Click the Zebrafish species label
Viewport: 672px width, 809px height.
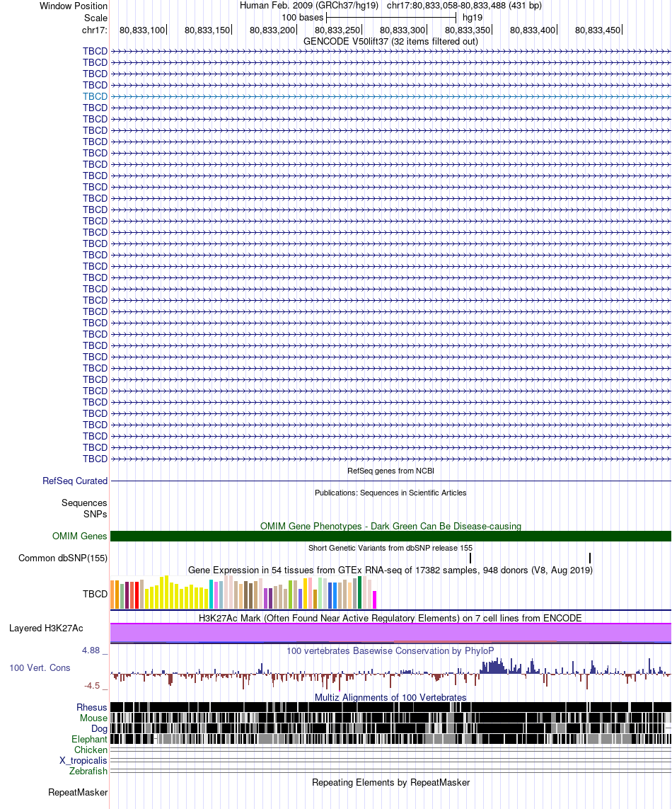tap(88, 771)
